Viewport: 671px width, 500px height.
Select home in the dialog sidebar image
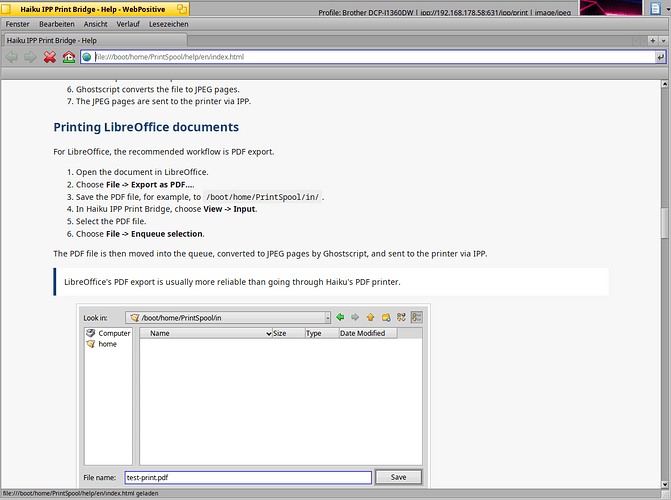[x=101, y=344]
